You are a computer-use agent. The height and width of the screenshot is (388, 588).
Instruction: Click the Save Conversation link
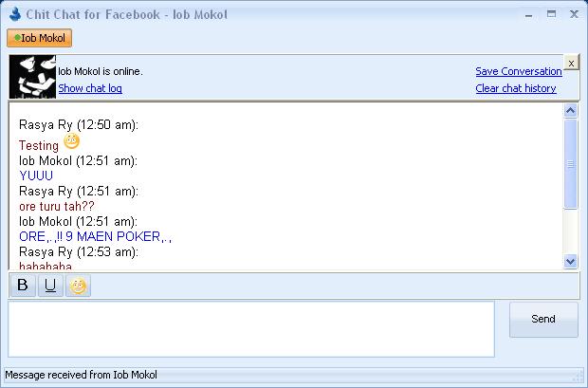[x=519, y=71]
